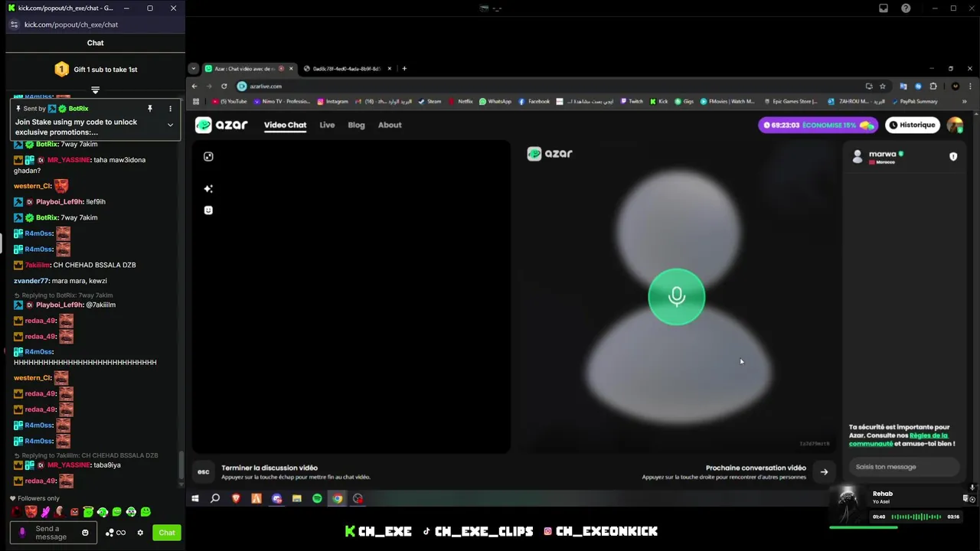Open Brave browser from the taskbar

click(x=236, y=498)
